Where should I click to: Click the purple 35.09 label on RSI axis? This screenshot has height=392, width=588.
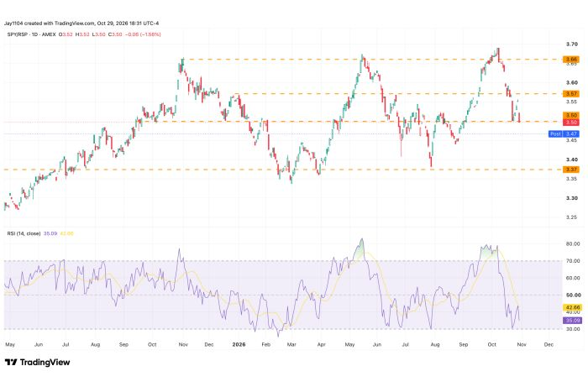click(x=573, y=321)
